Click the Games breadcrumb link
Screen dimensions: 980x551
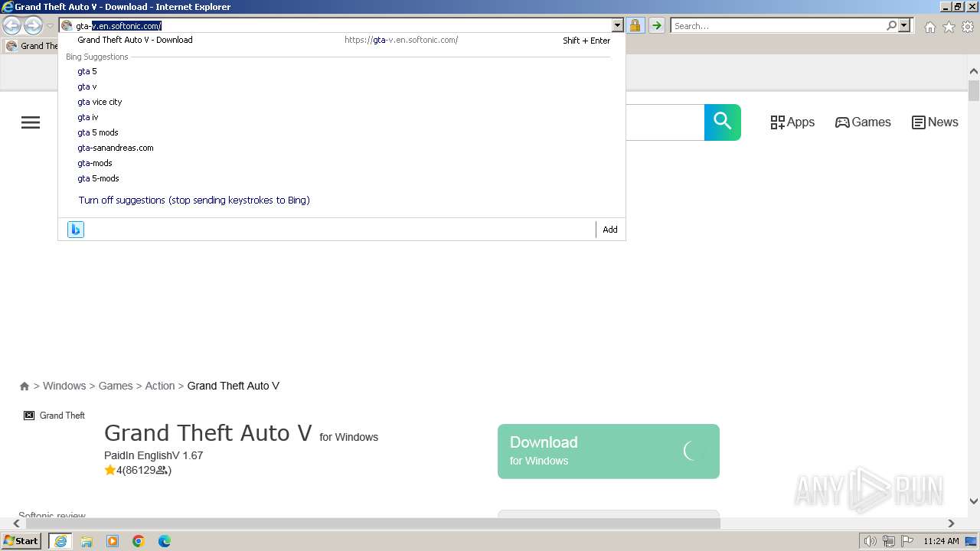(x=116, y=386)
